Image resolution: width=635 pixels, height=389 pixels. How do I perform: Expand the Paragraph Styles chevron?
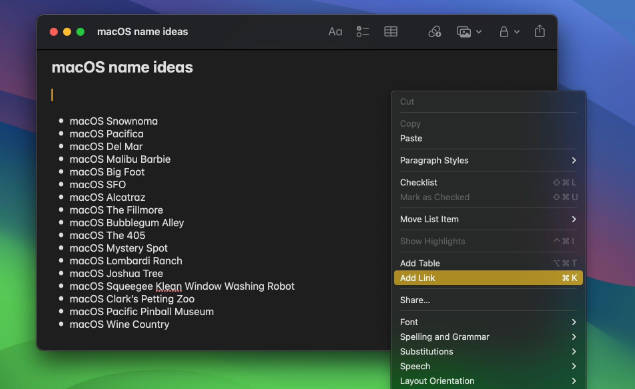point(574,161)
